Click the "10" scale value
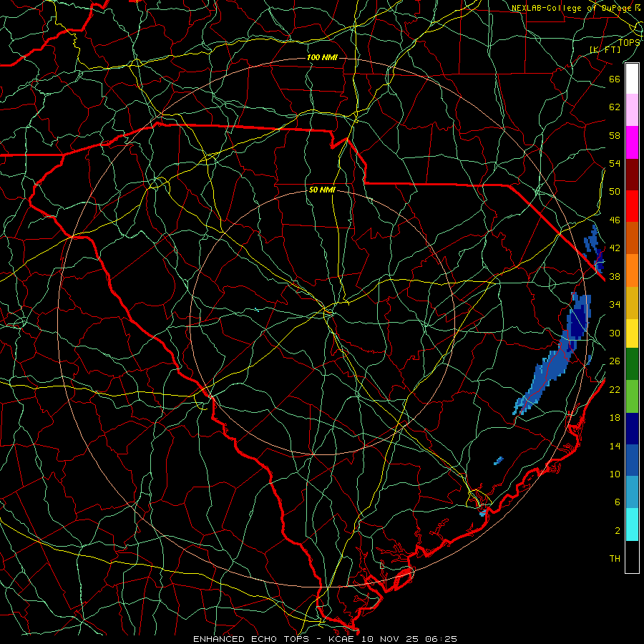The image size is (644, 644). click(615, 474)
